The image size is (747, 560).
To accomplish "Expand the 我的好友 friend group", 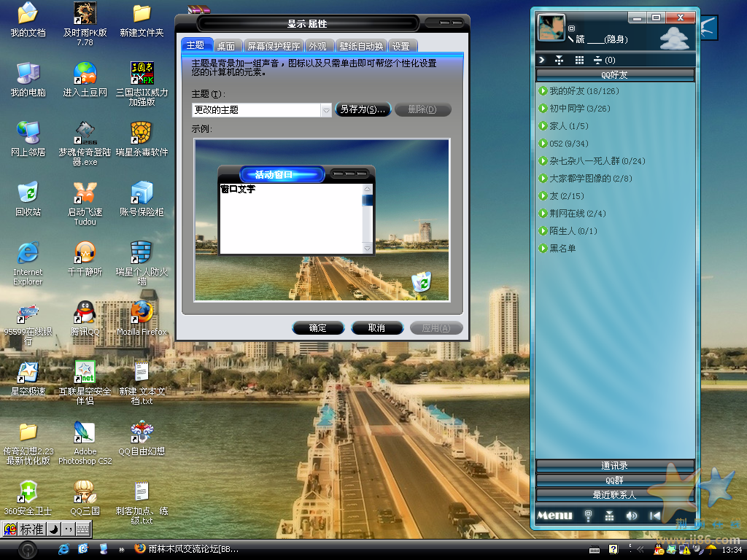I will tap(543, 91).
